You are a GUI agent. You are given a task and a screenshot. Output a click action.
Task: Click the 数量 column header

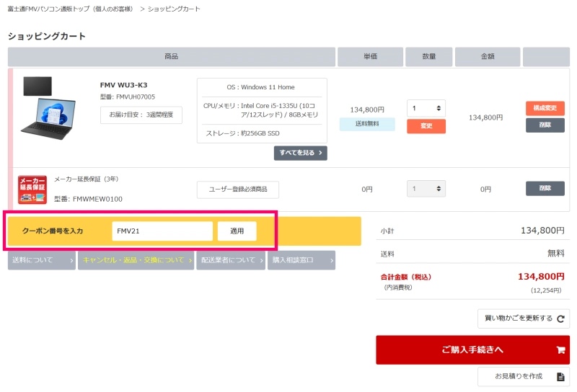pos(428,57)
